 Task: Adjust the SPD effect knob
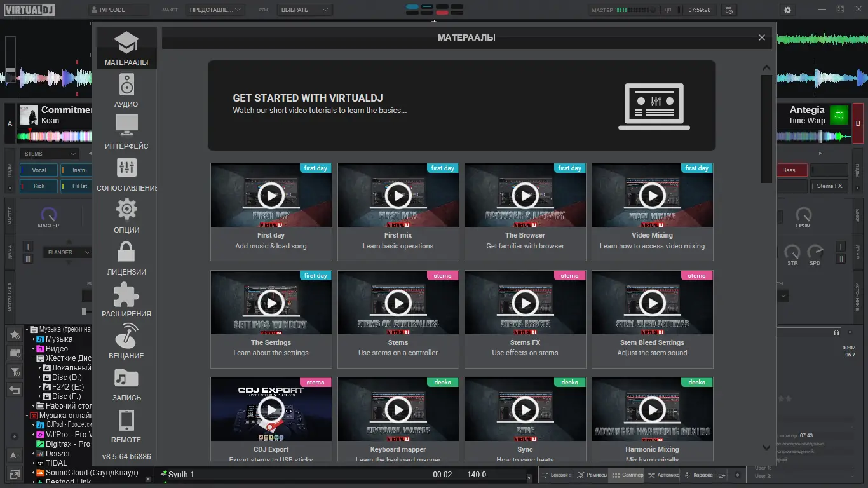(815, 252)
